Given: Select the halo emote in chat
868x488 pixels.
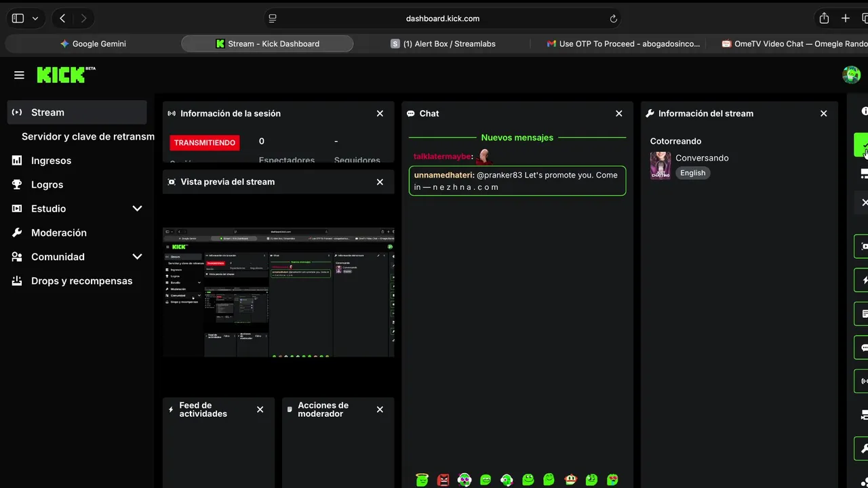Looking at the screenshot, I should [x=422, y=480].
